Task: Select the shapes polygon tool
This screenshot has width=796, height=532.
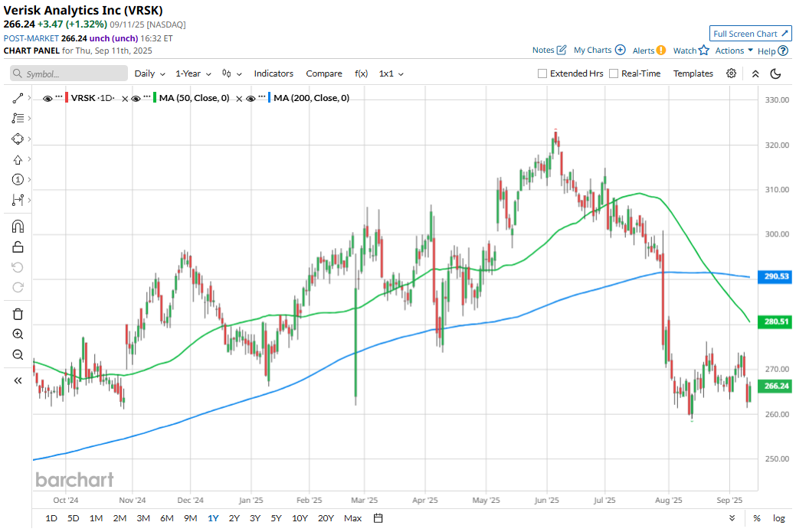Action: 18,139
